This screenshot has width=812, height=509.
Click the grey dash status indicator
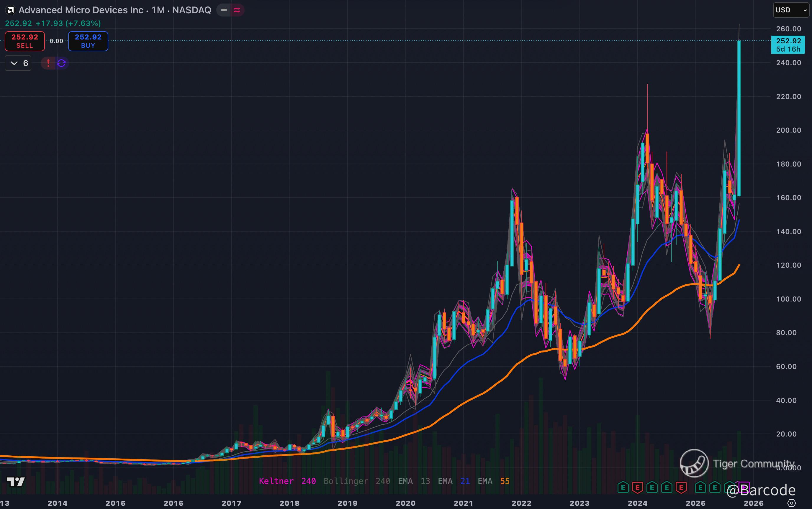pos(224,10)
